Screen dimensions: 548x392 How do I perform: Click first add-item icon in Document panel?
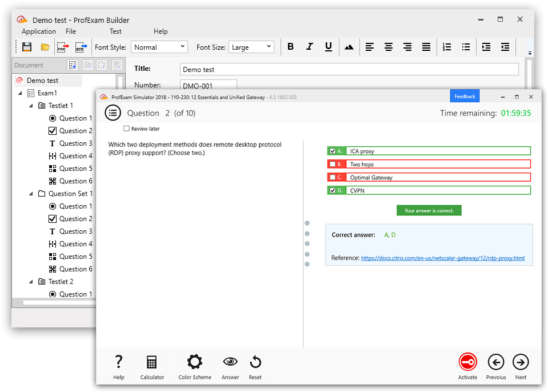pos(73,65)
